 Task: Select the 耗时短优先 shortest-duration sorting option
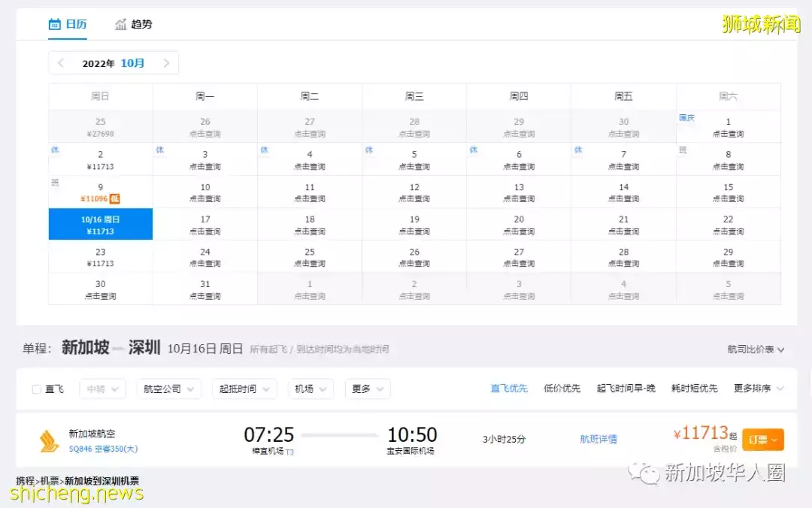coord(693,389)
